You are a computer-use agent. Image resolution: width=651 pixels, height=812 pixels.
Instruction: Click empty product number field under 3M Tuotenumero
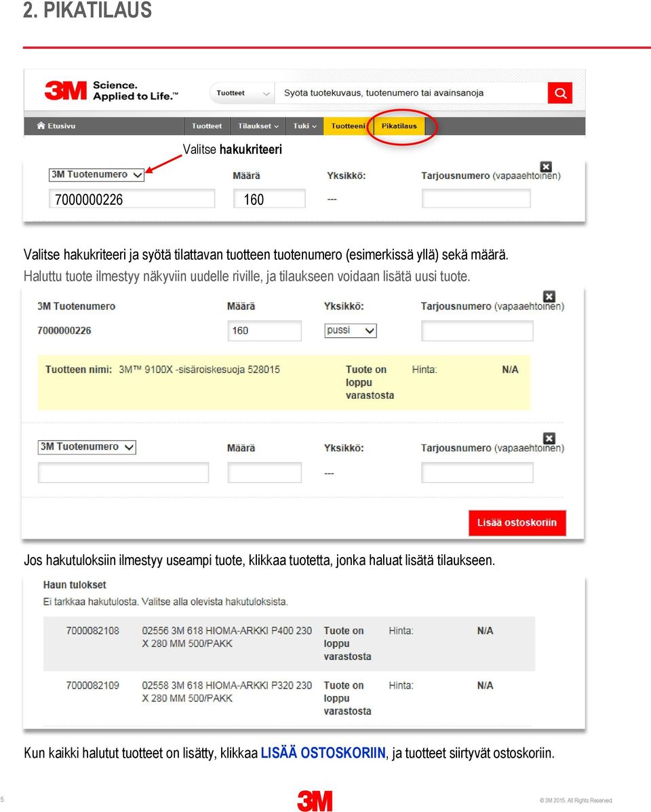click(x=123, y=473)
